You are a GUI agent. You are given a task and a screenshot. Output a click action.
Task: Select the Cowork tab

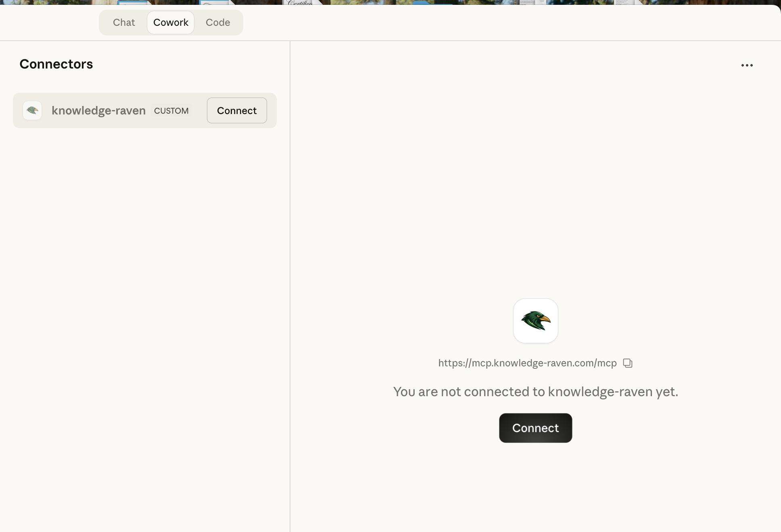click(171, 23)
